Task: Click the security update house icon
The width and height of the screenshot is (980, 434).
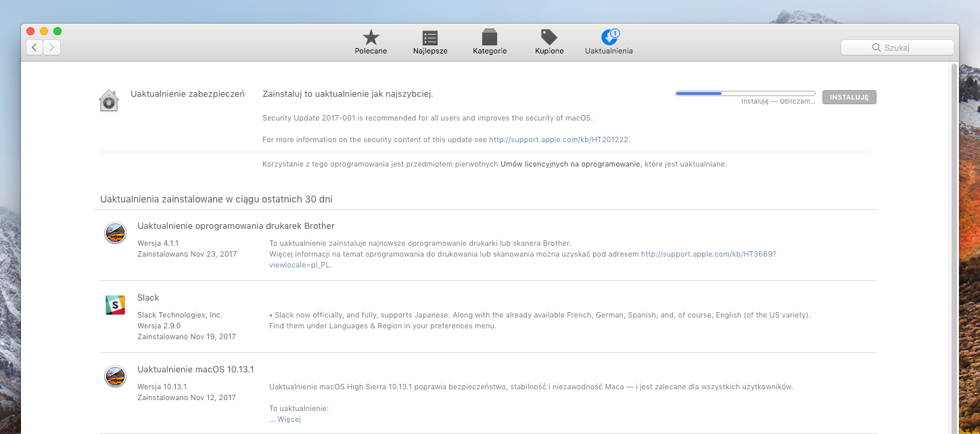Action: [109, 100]
